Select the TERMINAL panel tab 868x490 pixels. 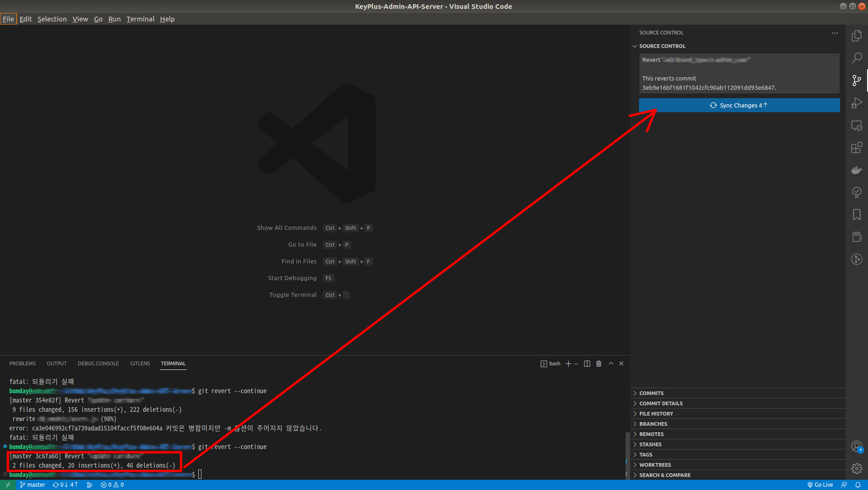[173, 363]
